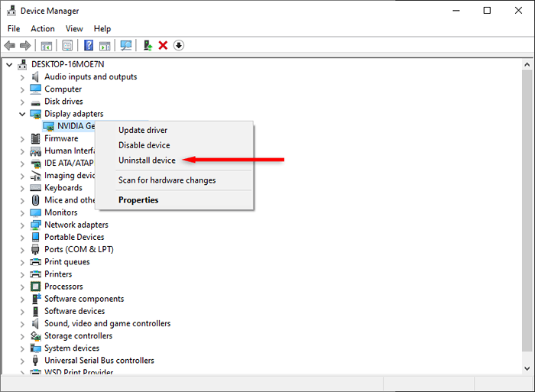Select the Processors tree item
Image resolution: width=535 pixels, height=392 pixels.
[x=63, y=287]
